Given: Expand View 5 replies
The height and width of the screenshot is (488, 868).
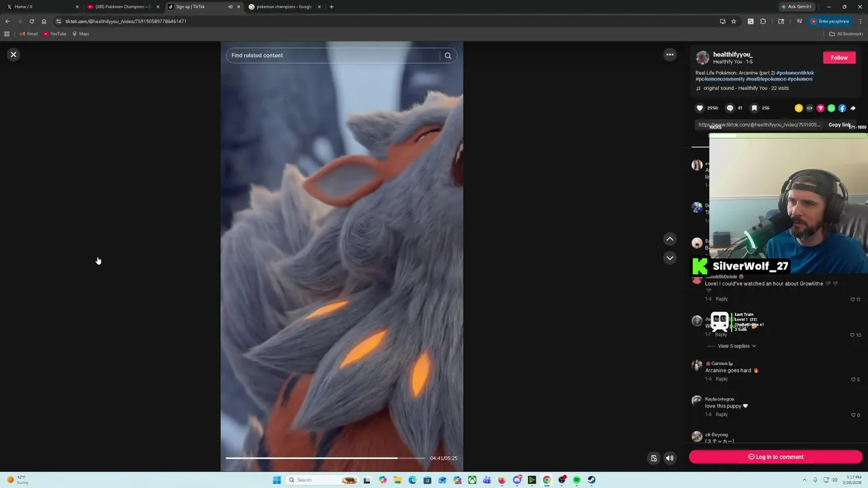Looking at the screenshot, I should coord(737,346).
